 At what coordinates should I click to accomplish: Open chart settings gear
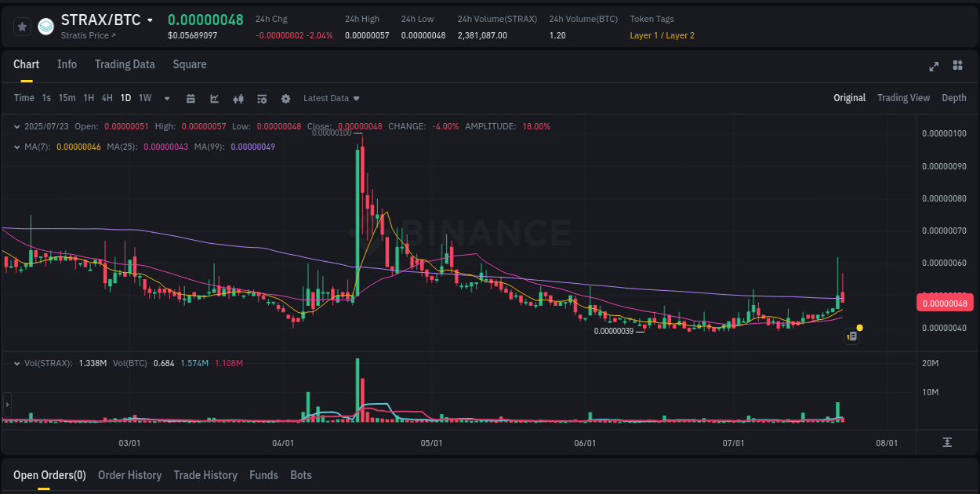click(x=285, y=98)
